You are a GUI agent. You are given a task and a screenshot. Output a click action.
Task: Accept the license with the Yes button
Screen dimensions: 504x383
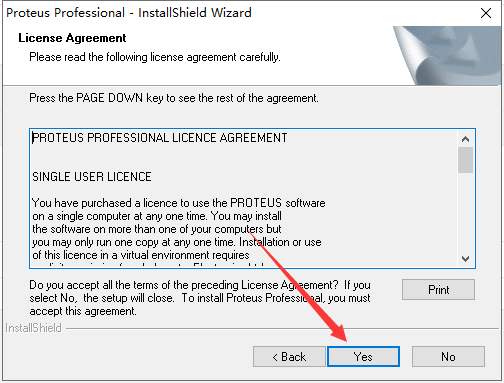coord(363,356)
